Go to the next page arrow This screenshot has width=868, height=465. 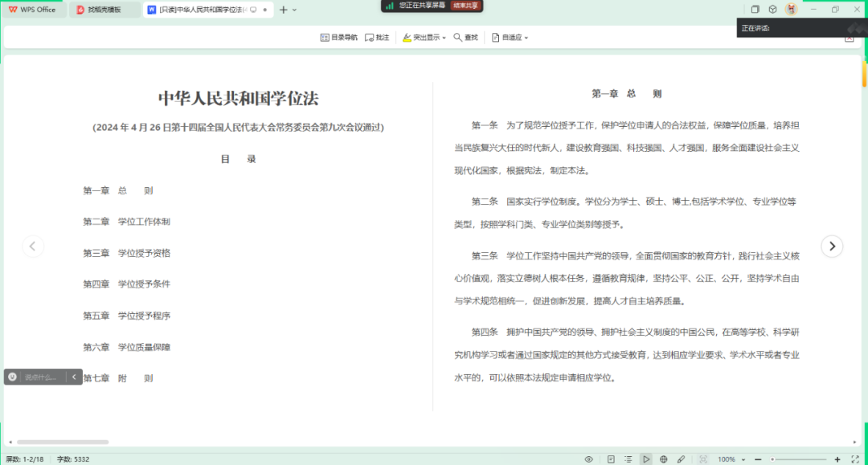coord(832,246)
